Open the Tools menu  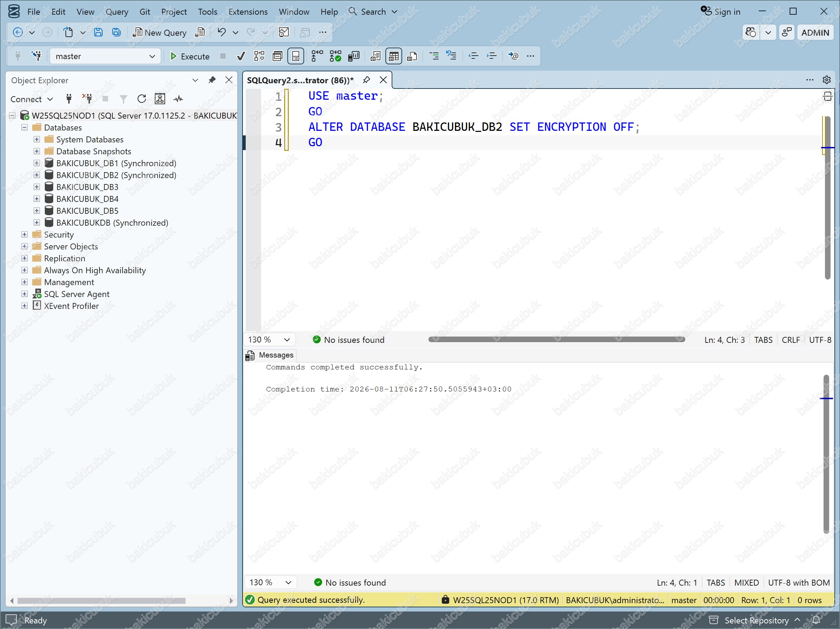207,12
